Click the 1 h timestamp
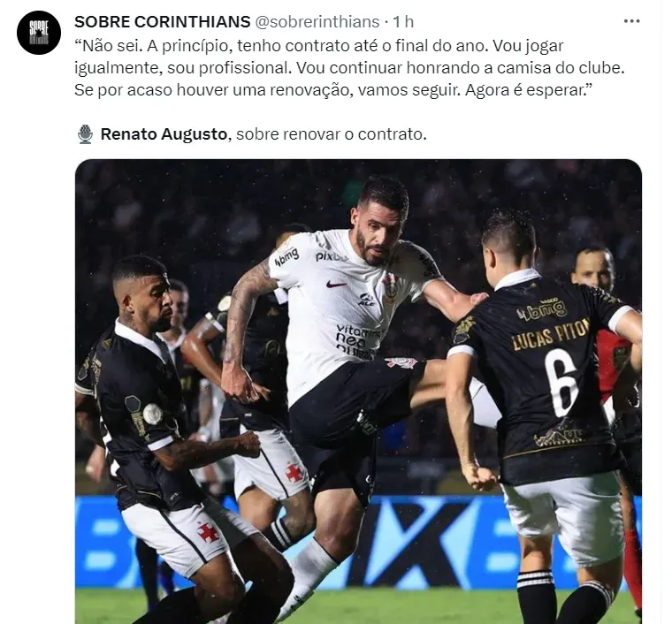The height and width of the screenshot is (624, 672). pyautogui.click(x=403, y=21)
